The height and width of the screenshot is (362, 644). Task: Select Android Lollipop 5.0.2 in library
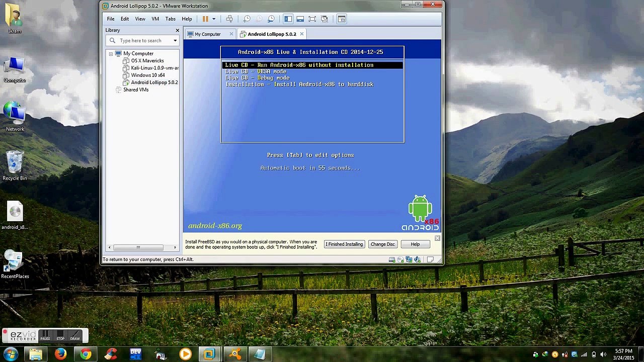[151, 82]
